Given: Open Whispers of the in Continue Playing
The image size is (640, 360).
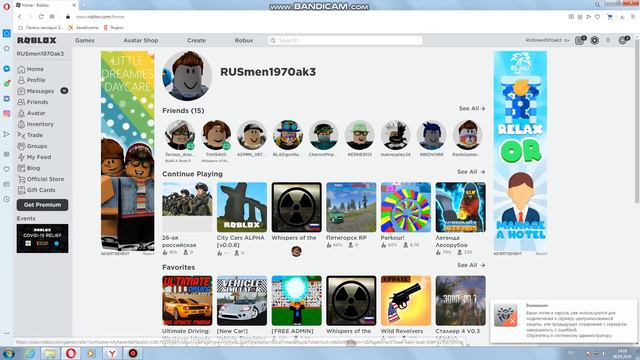Looking at the screenshot, I should [296, 207].
